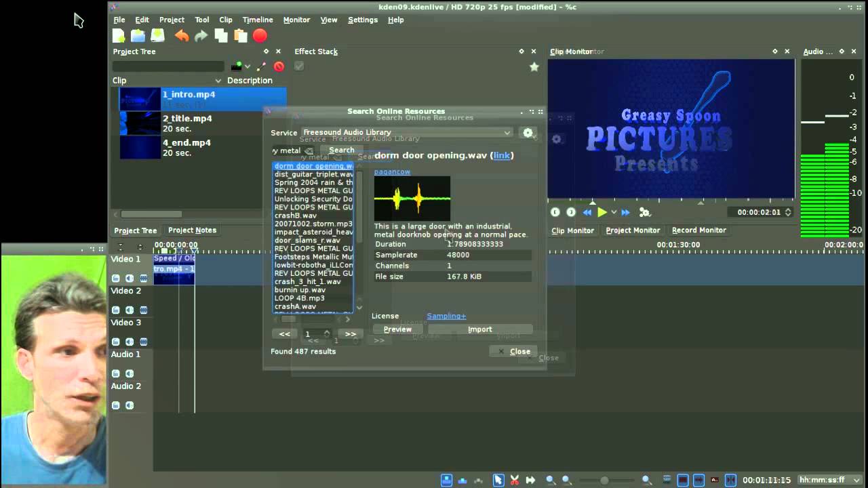The height and width of the screenshot is (488, 868).
Task: Open play button dropdown arrow in Clip Monitor
Action: pyautogui.click(x=614, y=212)
